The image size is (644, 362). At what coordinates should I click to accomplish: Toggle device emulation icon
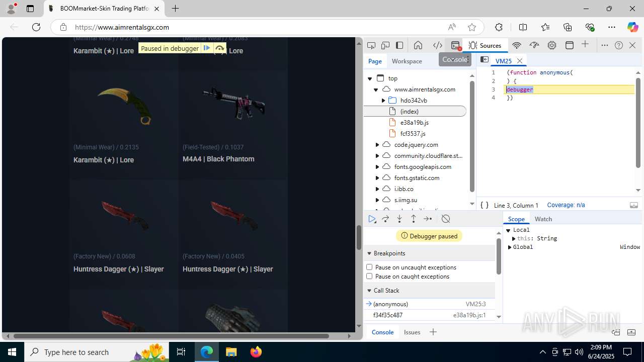385,45
